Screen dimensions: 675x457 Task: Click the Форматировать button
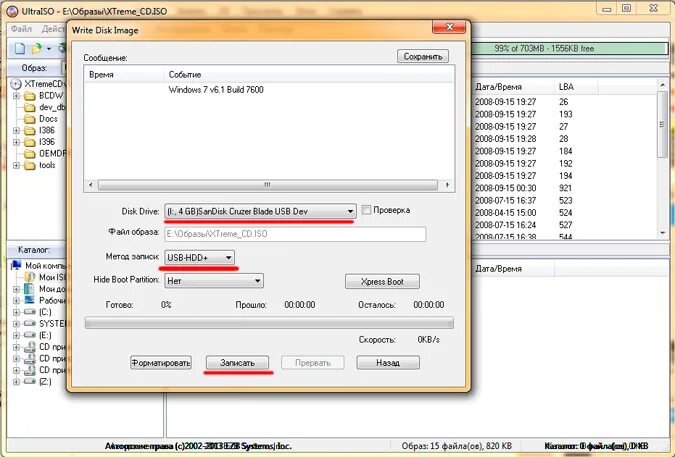pos(161,363)
